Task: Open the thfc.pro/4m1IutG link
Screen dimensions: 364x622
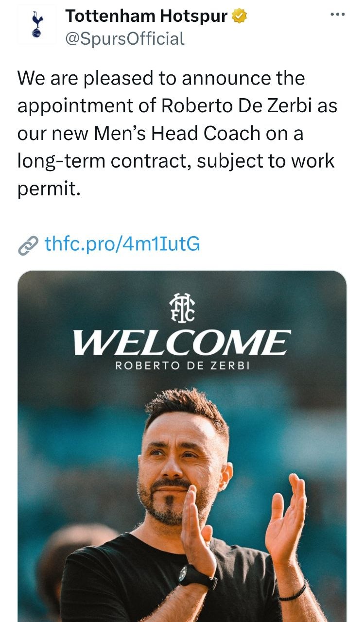Action: tap(122, 244)
